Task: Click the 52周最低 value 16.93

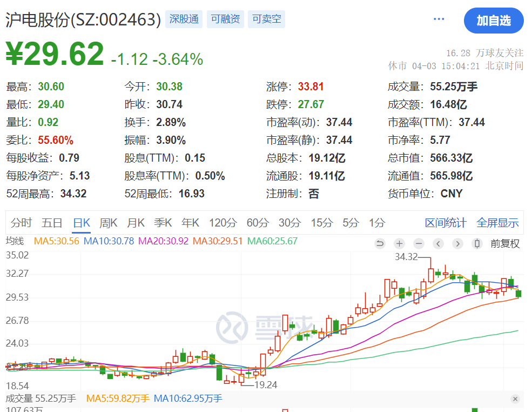Action: click(x=191, y=194)
